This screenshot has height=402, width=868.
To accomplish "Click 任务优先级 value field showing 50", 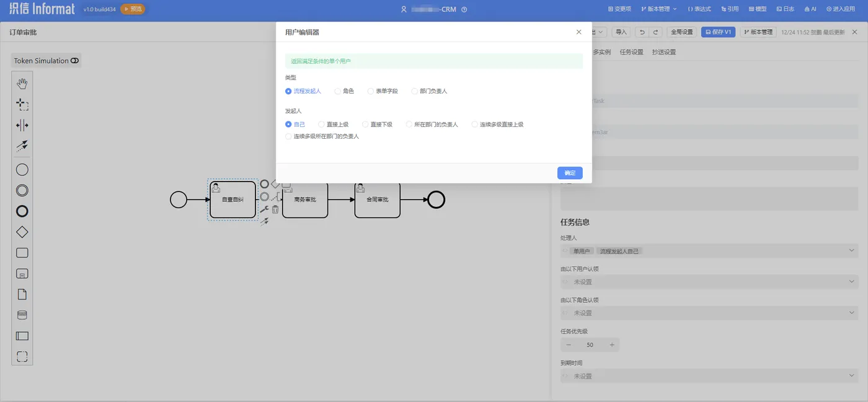I will coord(590,345).
